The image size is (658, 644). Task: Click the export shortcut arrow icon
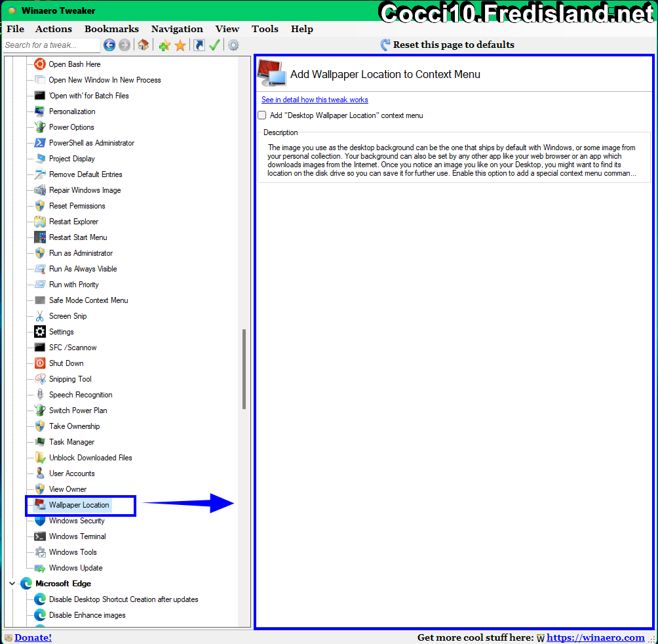[199, 45]
